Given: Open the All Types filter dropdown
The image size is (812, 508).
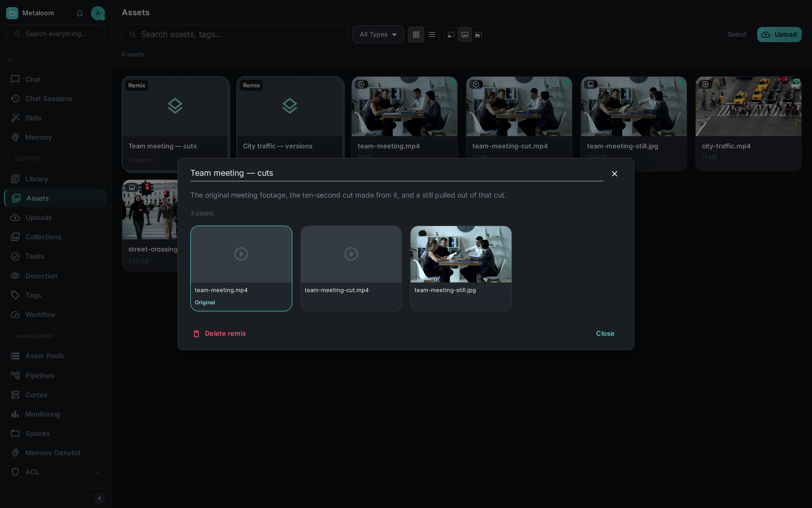Looking at the screenshot, I should 378,35.
